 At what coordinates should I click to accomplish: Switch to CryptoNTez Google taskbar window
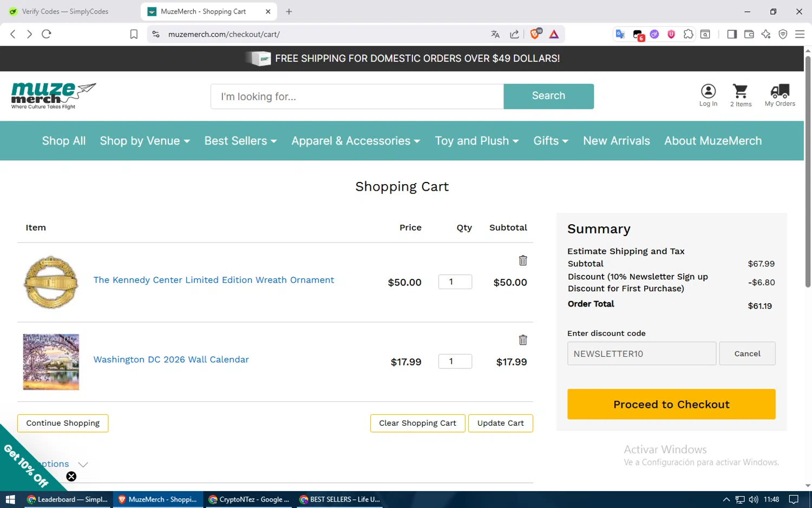pos(249,499)
